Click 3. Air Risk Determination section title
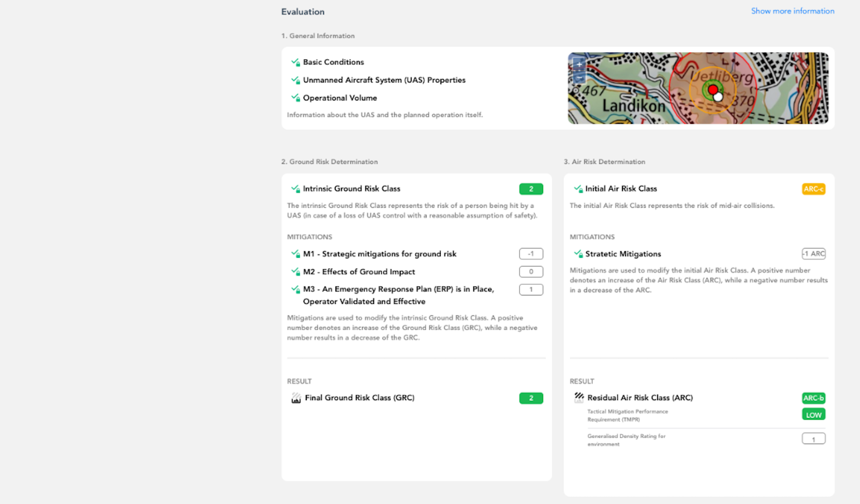860x504 pixels. (605, 162)
